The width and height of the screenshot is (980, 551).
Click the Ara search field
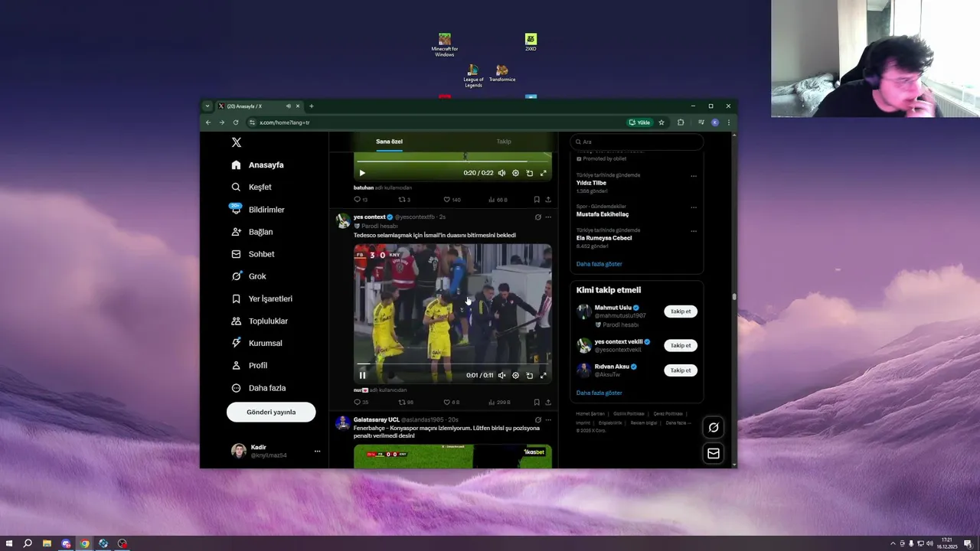(x=636, y=142)
